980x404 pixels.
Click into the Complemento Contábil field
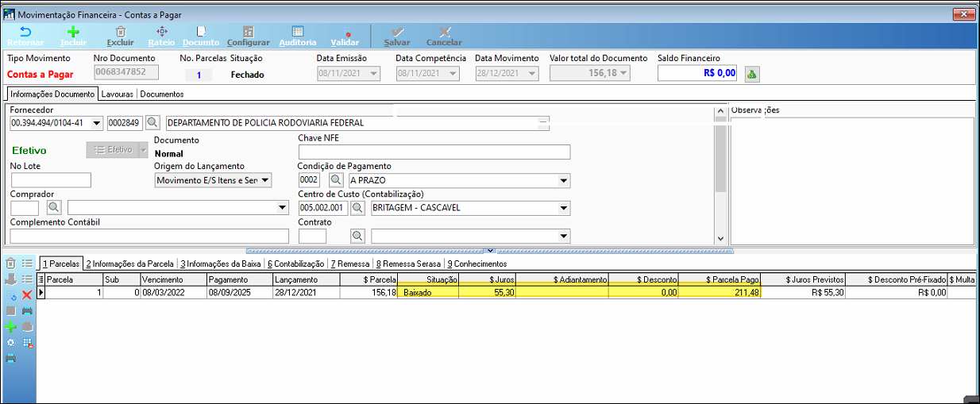pyautogui.click(x=149, y=236)
